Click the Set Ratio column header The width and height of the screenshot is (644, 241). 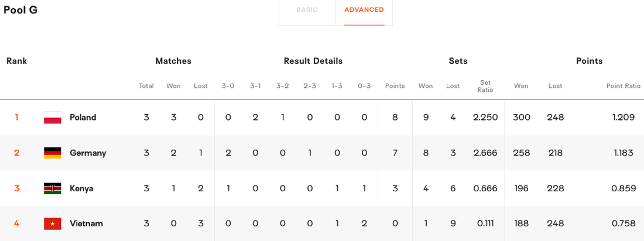(485, 86)
